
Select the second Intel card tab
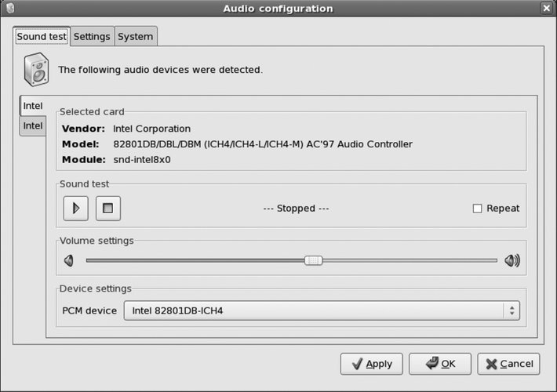click(33, 125)
